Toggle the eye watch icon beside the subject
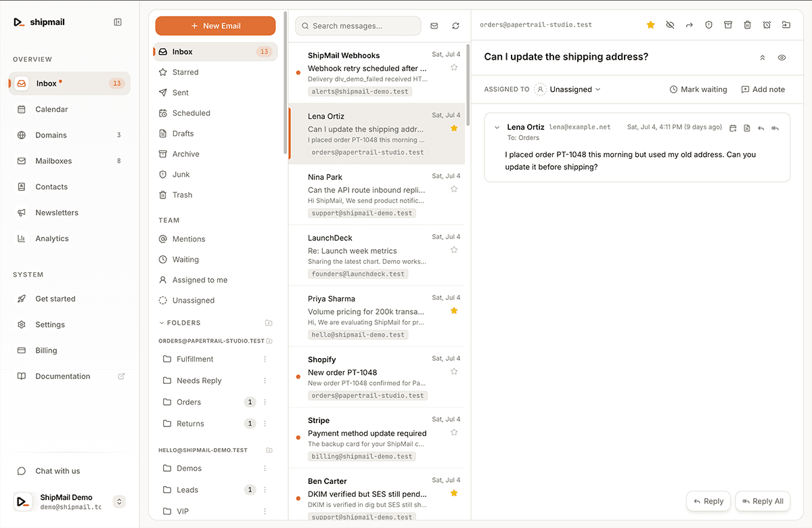 [782, 58]
